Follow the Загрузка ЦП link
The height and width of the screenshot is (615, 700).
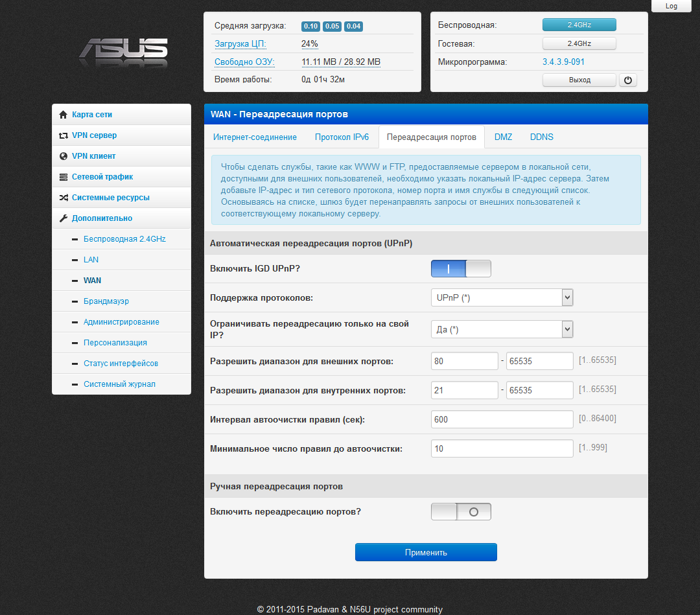(x=240, y=43)
